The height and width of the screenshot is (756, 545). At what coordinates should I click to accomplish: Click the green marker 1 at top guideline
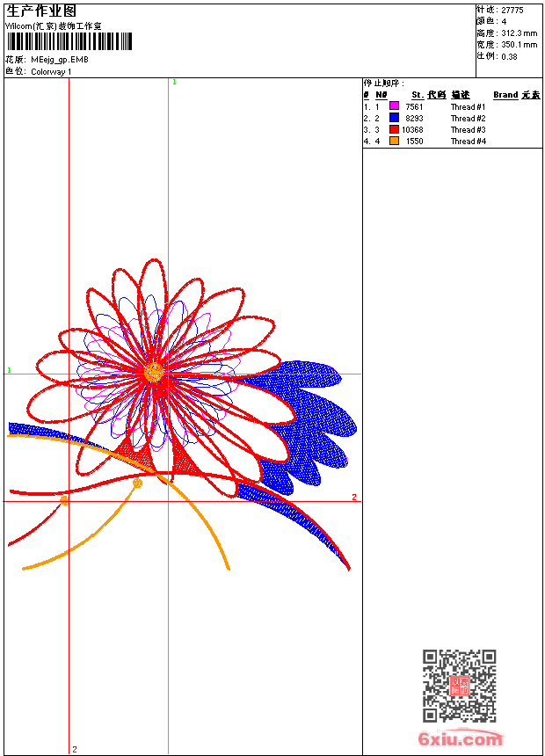coord(174,82)
